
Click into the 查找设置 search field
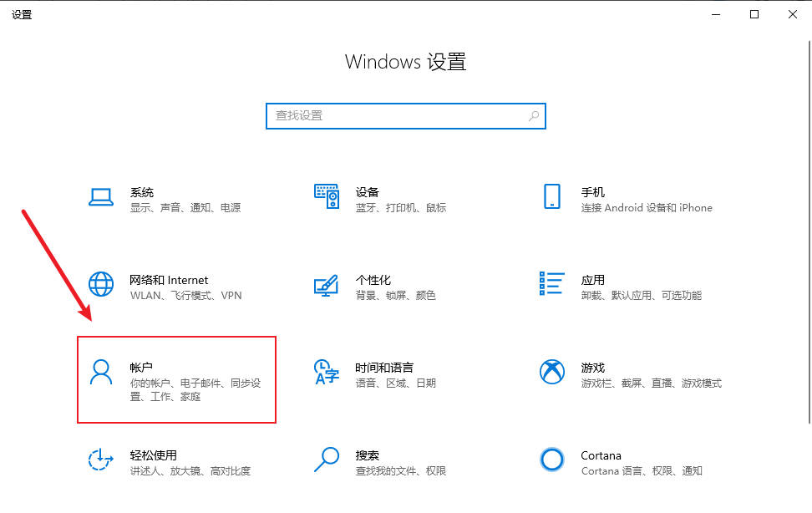coord(406,116)
